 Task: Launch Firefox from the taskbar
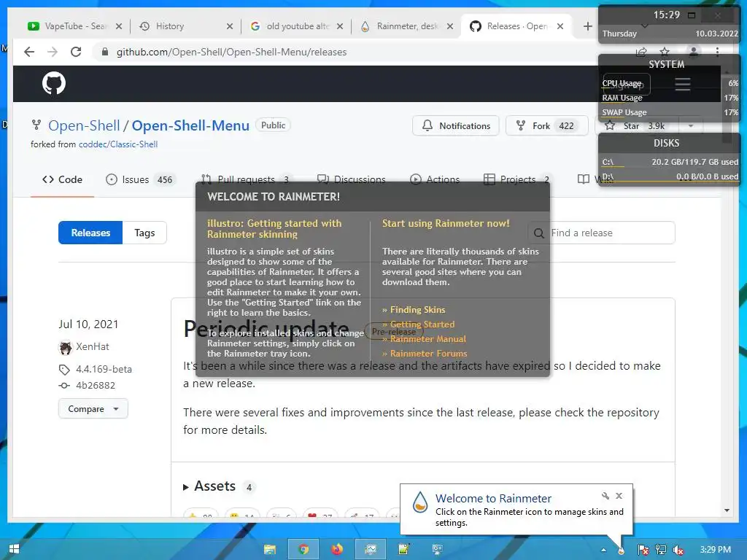point(337,550)
